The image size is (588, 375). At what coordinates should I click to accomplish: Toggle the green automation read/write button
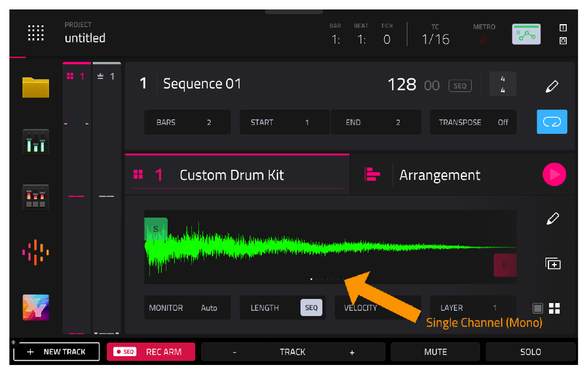tap(526, 34)
